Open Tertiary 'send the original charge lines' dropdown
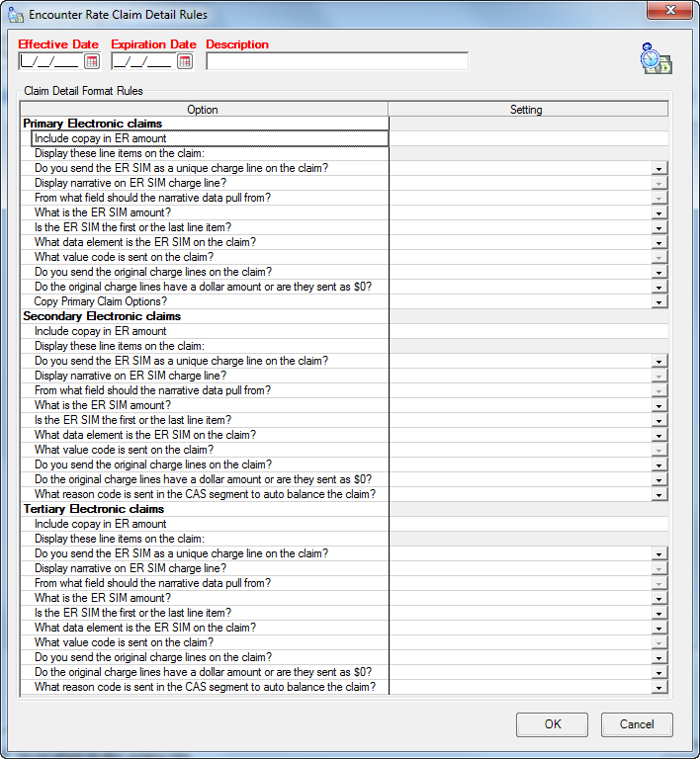 [x=658, y=657]
